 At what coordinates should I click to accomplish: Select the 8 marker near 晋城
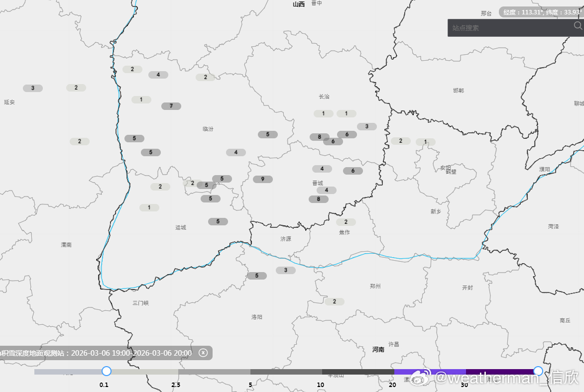[x=319, y=199]
